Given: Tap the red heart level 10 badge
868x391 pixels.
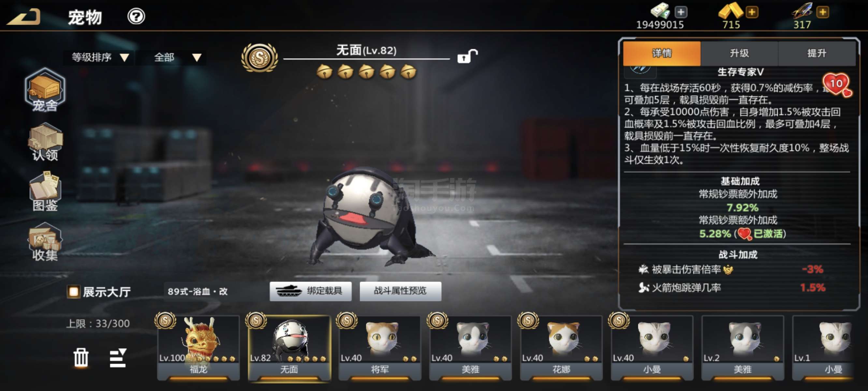Looking at the screenshot, I should coord(837,85).
